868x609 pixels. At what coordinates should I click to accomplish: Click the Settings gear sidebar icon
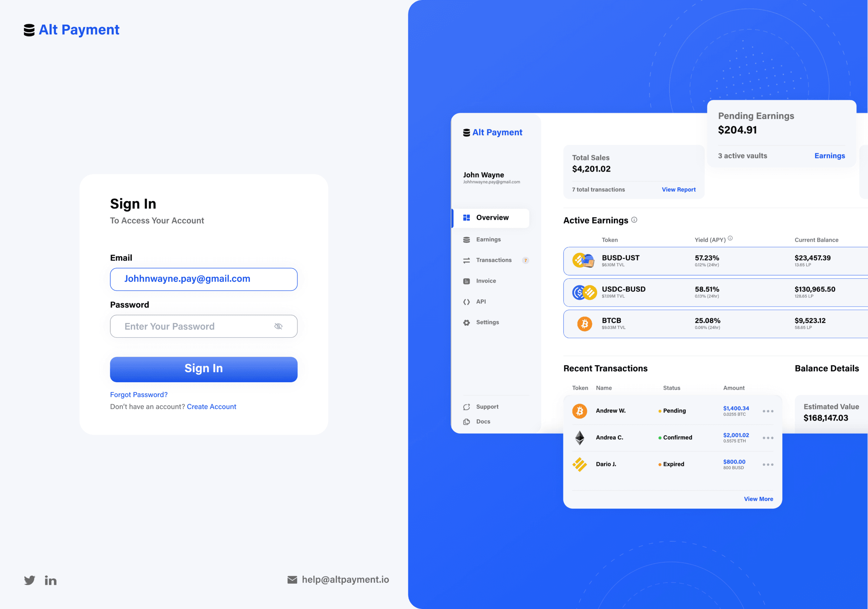[466, 323]
